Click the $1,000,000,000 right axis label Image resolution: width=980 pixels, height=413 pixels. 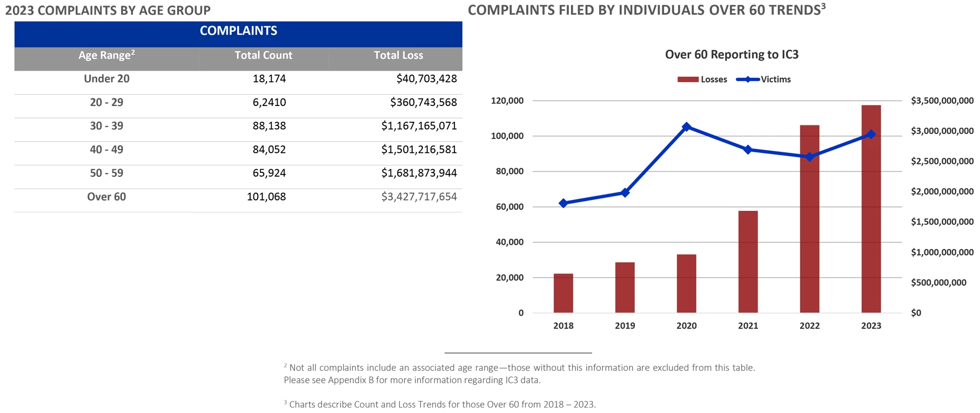tap(942, 252)
